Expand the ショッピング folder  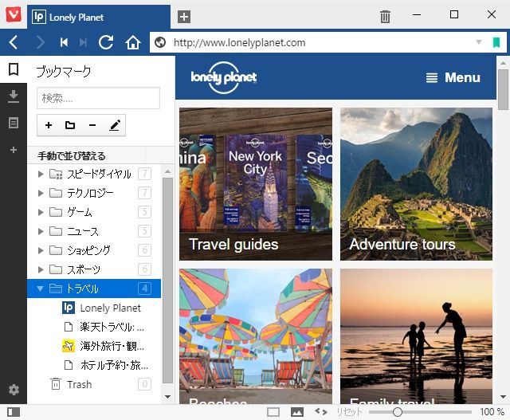[x=41, y=250]
